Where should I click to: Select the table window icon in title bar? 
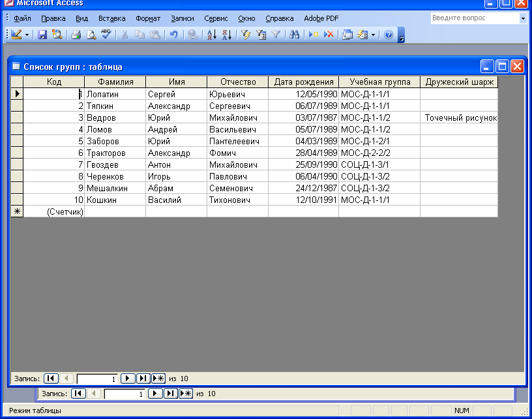tap(16, 67)
